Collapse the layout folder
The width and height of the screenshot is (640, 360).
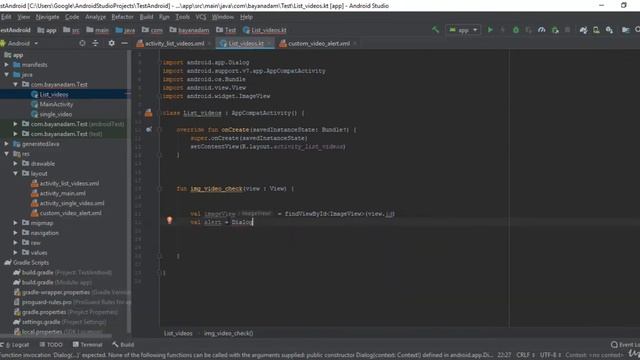(x=16, y=173)
